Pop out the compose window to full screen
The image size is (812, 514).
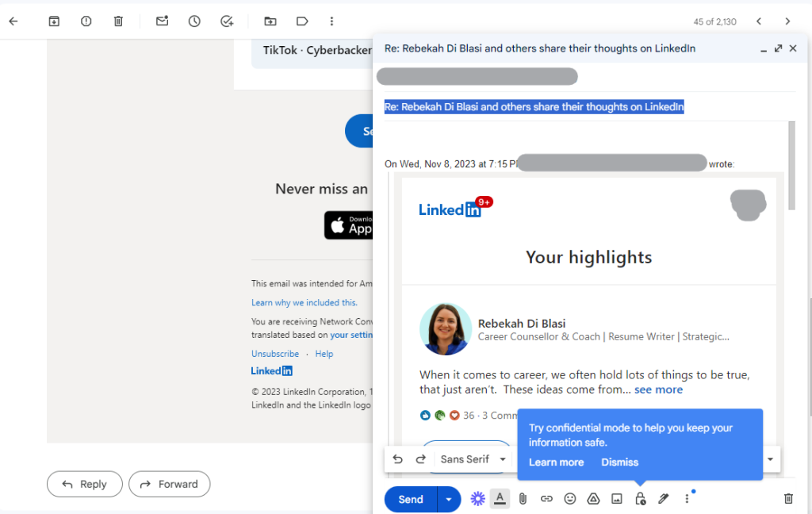point(778,48)
